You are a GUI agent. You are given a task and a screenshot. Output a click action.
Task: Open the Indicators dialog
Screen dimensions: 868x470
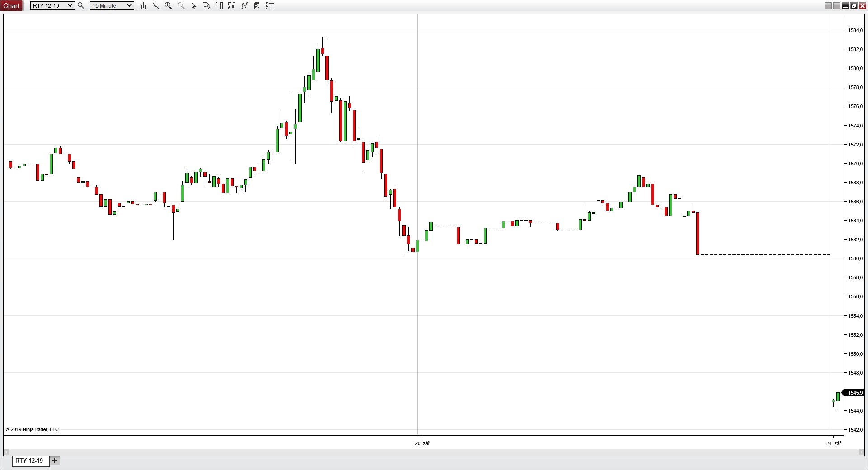(x=245, y=6)
